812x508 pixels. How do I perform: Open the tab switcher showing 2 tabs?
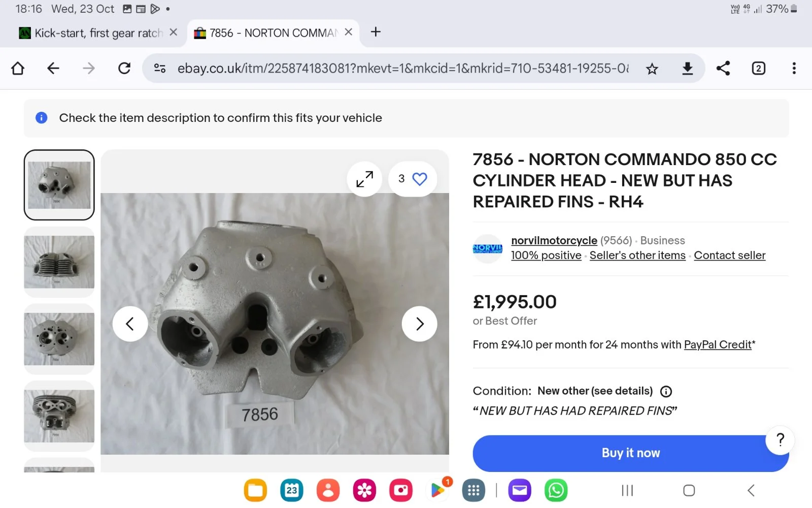[758, 69]
